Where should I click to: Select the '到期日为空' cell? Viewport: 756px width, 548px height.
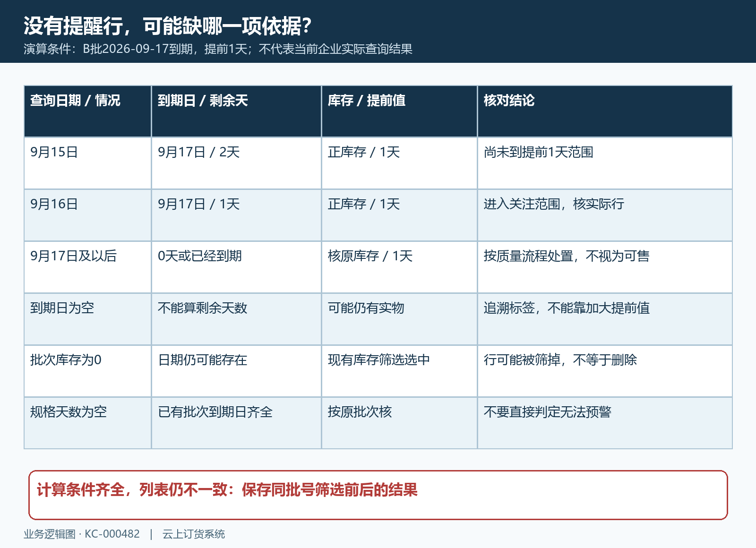coord(87,319)
